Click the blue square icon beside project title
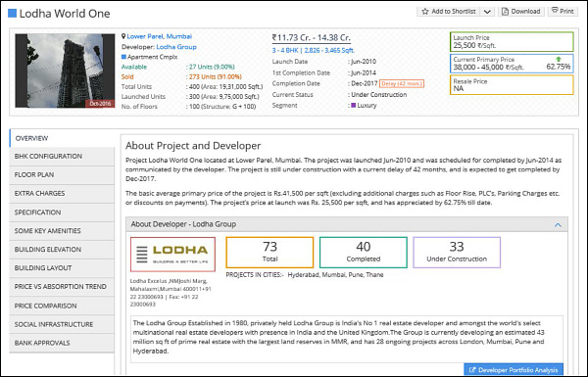Viewport: 588px width, 377px height. pos(13,14)
